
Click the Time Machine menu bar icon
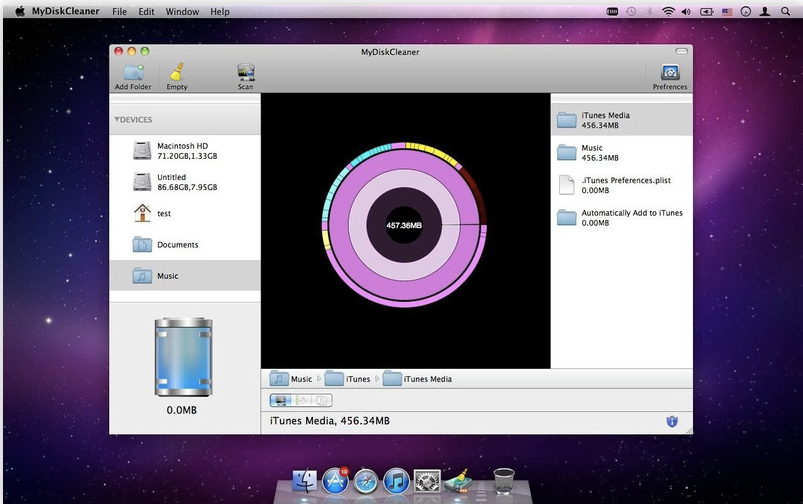click(x=631, y=11)
